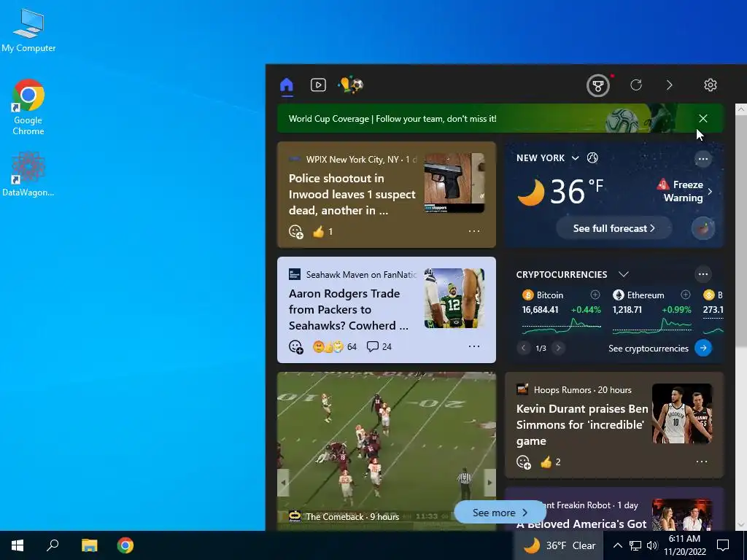
Task: Launch Chrome from the taskbar
Action: tap(125, 545)
